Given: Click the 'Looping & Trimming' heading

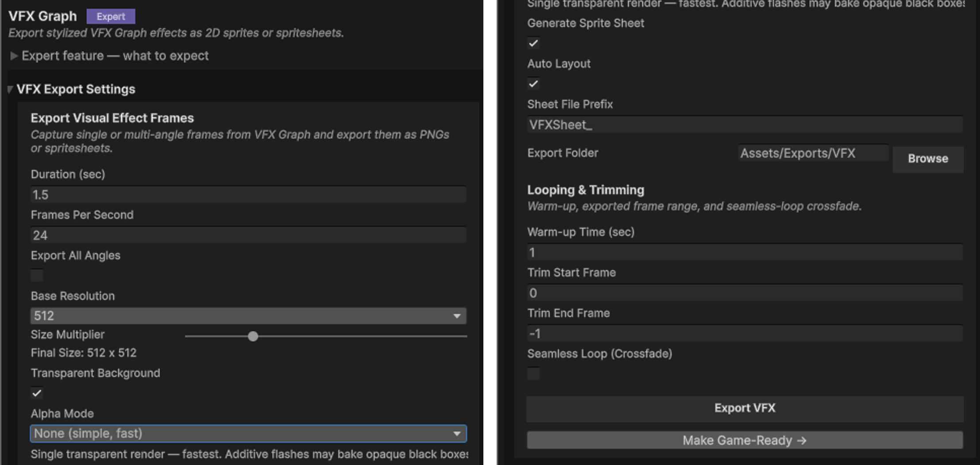Looking at the screenshot, I should (586, 190).
